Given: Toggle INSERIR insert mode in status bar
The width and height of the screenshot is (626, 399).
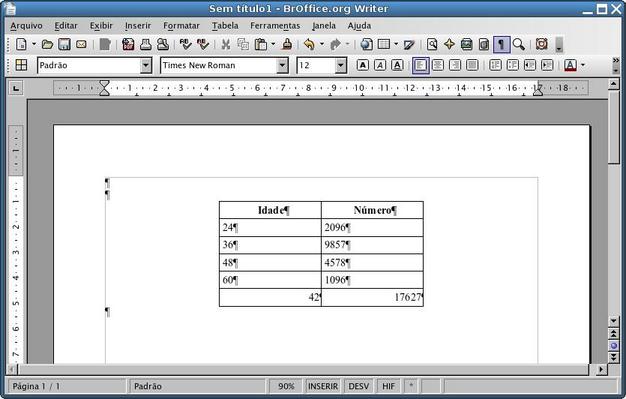Looking at the screenshot, I should (323, 386).
